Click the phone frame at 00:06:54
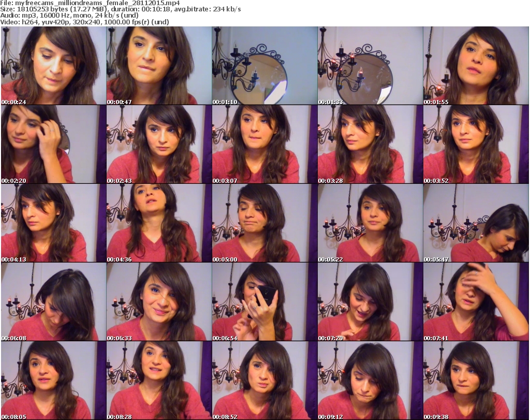Screen dimensions: 530x420 click(264, 302)
